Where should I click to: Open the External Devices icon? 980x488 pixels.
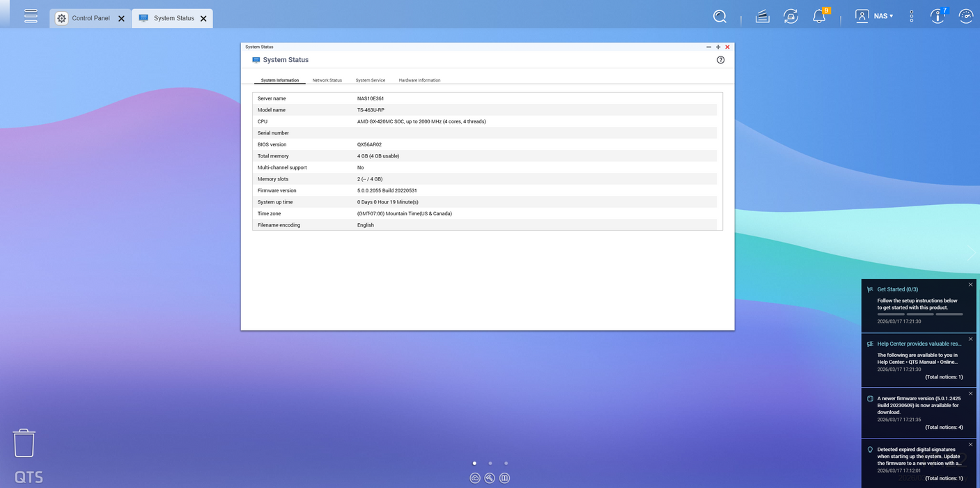[x=791, y=16]
